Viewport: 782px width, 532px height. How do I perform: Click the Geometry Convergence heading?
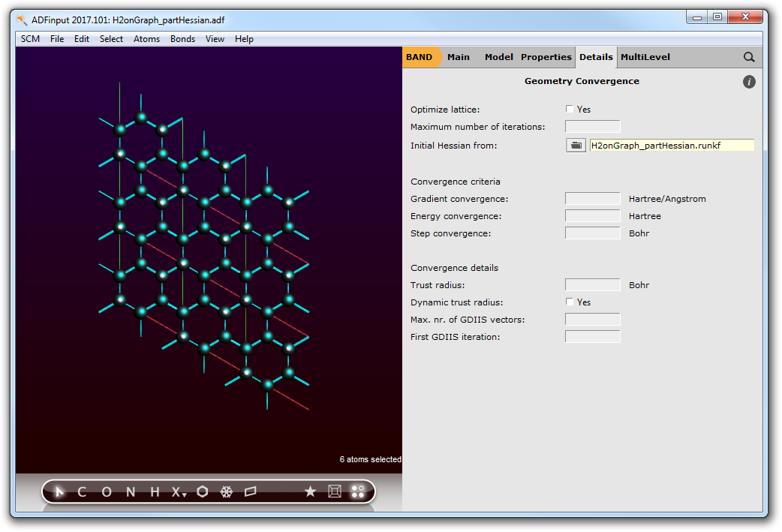tap(582, 81)
